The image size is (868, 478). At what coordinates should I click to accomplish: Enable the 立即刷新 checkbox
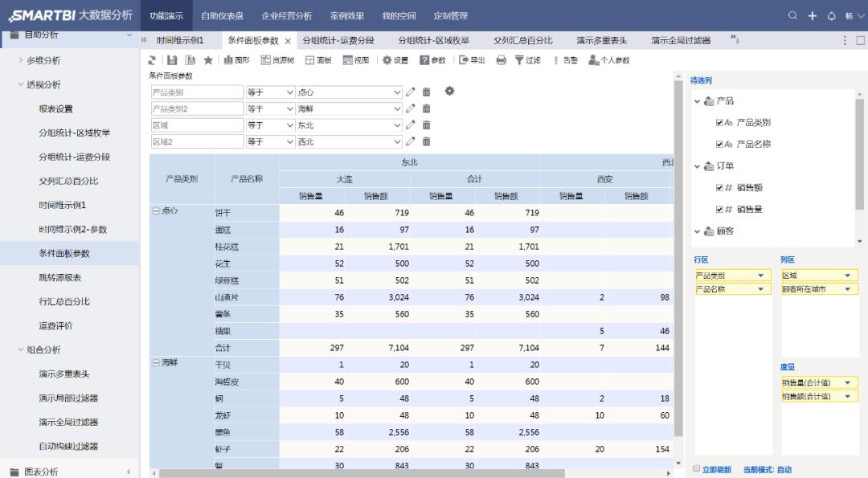pos(696,468)
